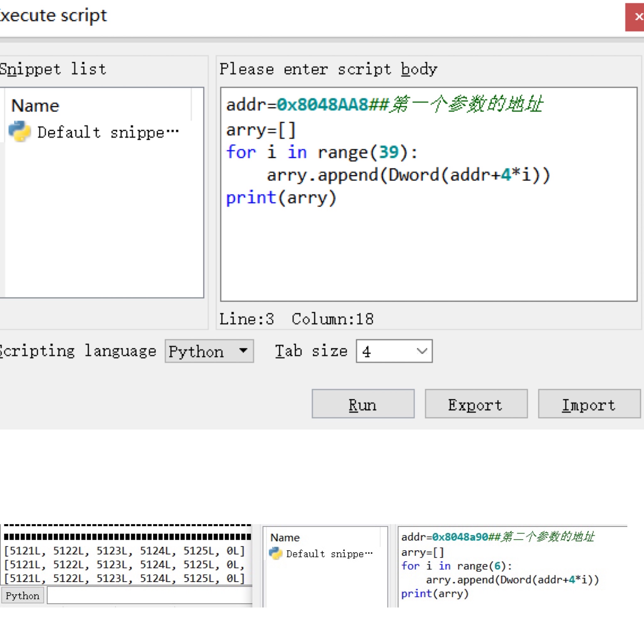
Task: Click the last output line of 5121L list
Action: click(124, 578)
